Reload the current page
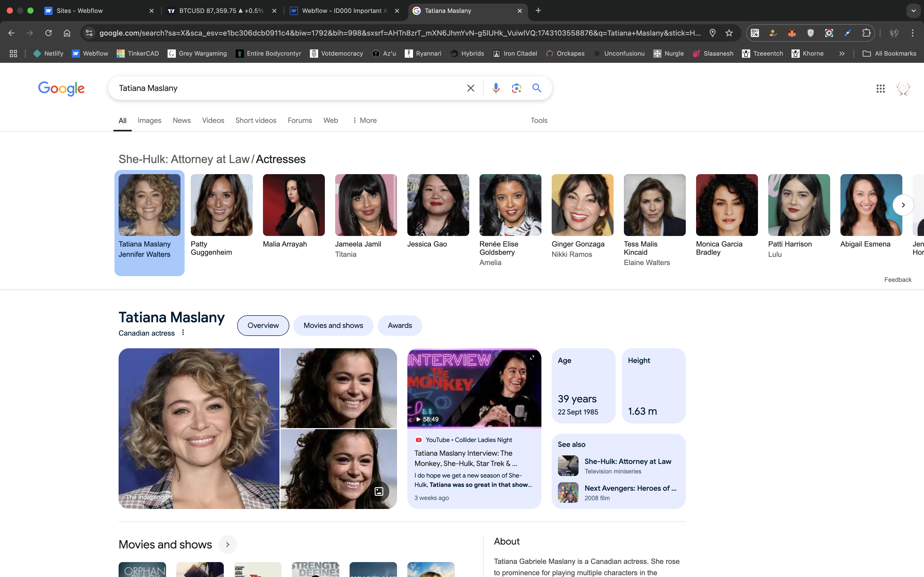Image resolution: width=924 pixels, height=577 pixels. 48,33
